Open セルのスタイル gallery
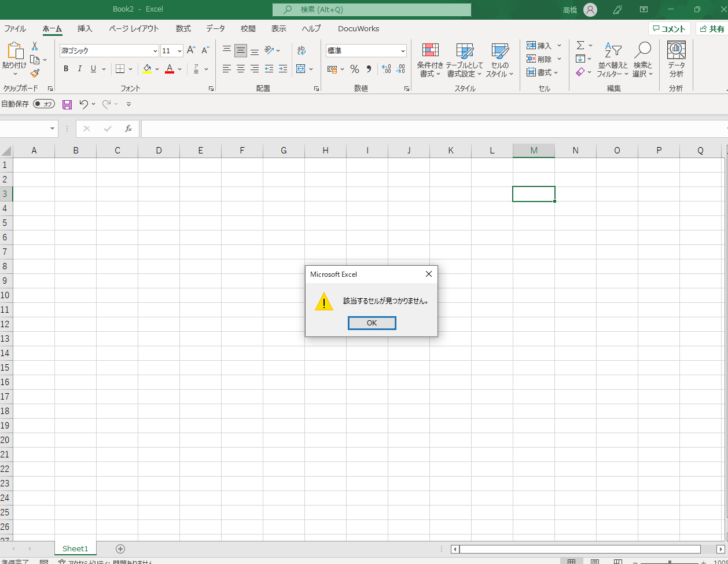The width and height of the screenshot is (728, 564). click(500, 60)
